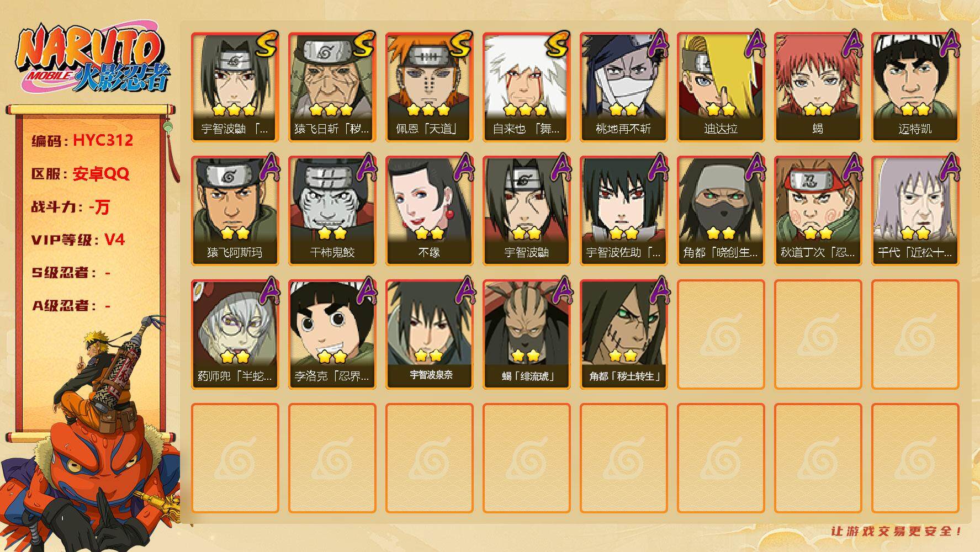This screenshot has width=980, height=552.
Task: Choose the 药师兜 ninja card
Action: pos(235,334)
